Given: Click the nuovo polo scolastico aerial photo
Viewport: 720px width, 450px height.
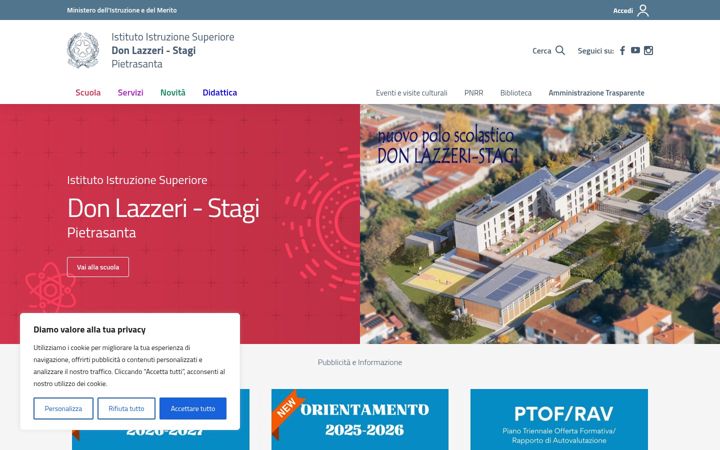Looking at the screenshot, I should [x=540, y=224].
